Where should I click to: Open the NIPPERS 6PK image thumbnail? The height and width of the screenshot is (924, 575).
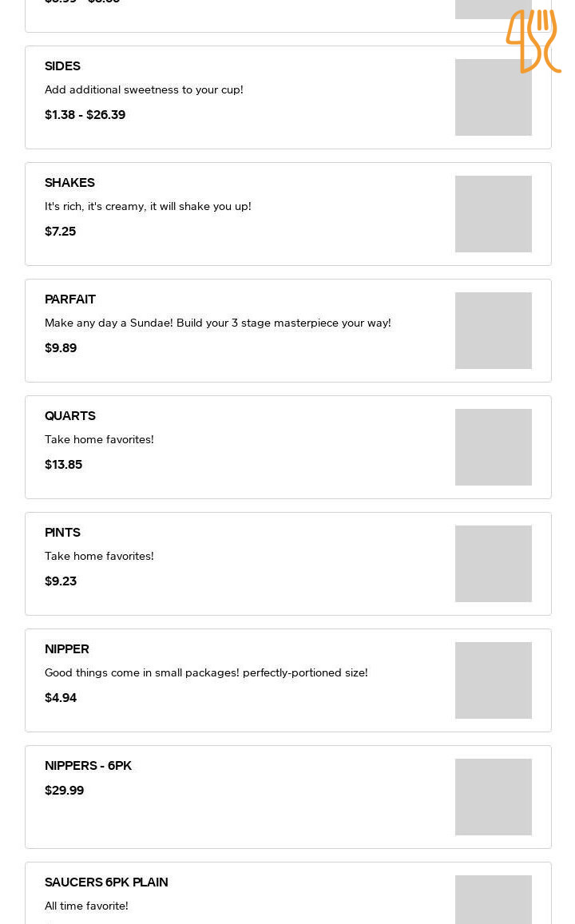(x=494, y=797)
